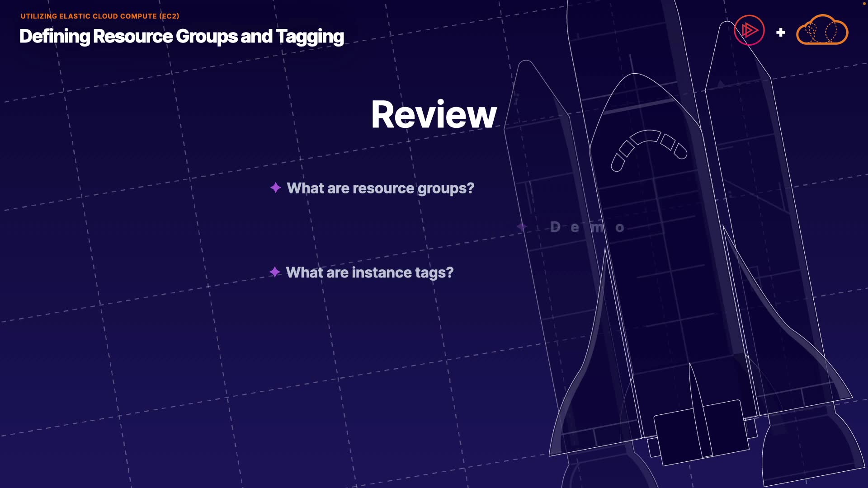Click the faded "Demo" text

coord(587,227)
